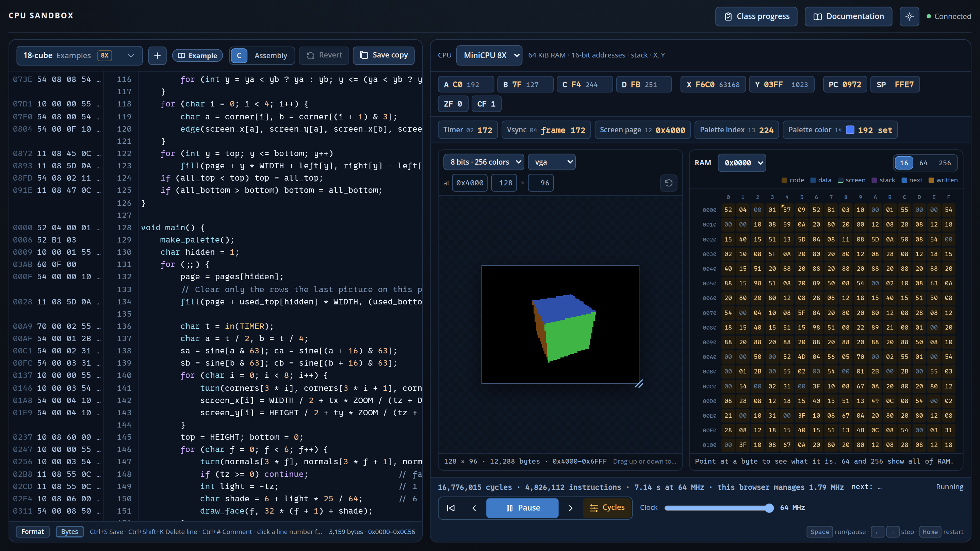980x551 pixels.
Task: Click the A register C0 192
Action: [x=465, y=84]
